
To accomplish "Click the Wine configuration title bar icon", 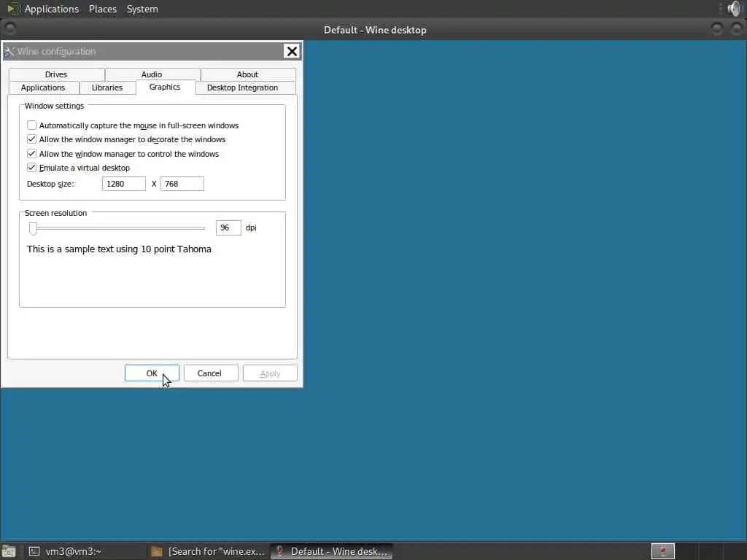I will pyautogui.click(x=9, y=52).
